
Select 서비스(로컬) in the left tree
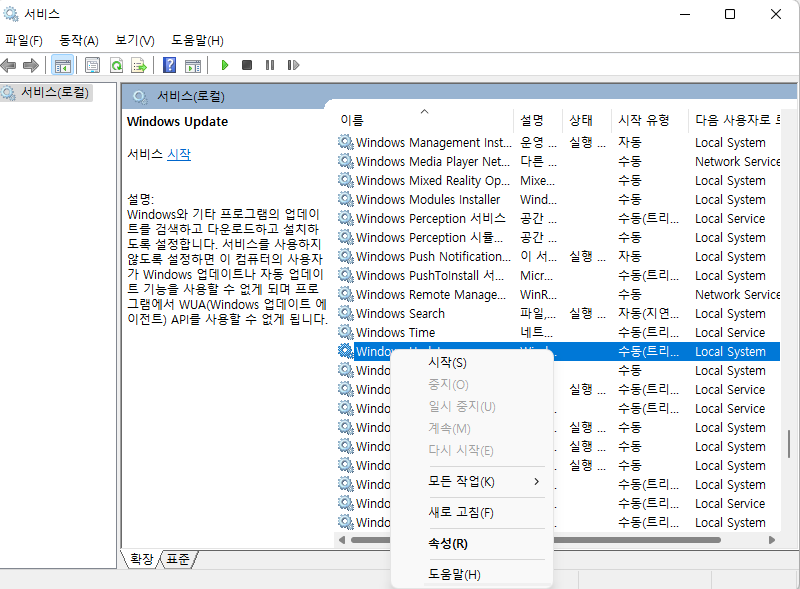(x=55, y=92)
